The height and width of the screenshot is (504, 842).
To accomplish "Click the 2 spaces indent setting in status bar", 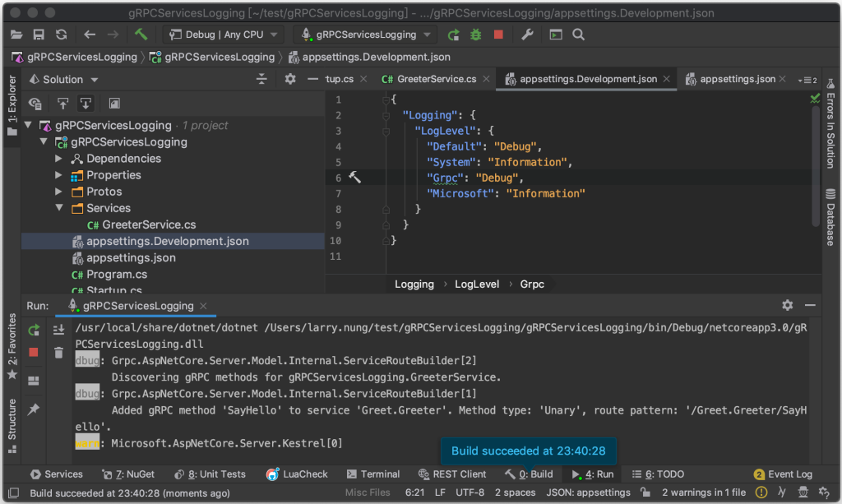I will point(515,492).
